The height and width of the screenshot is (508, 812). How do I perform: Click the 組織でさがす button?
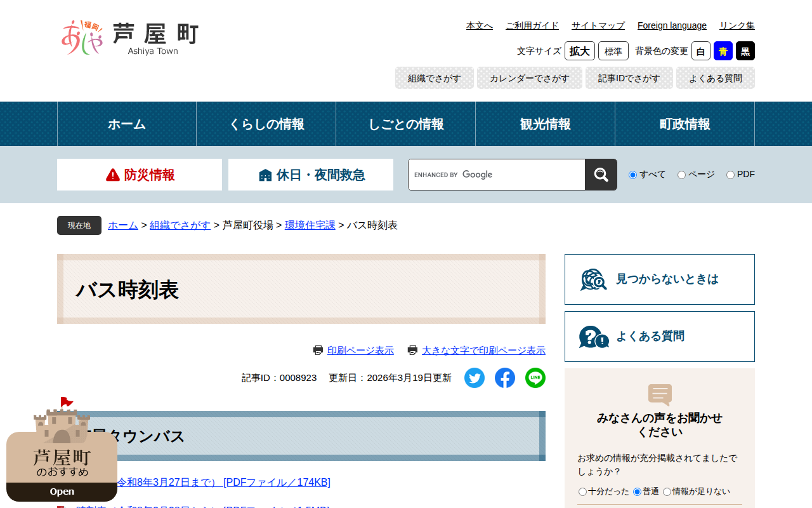(435, 78)
